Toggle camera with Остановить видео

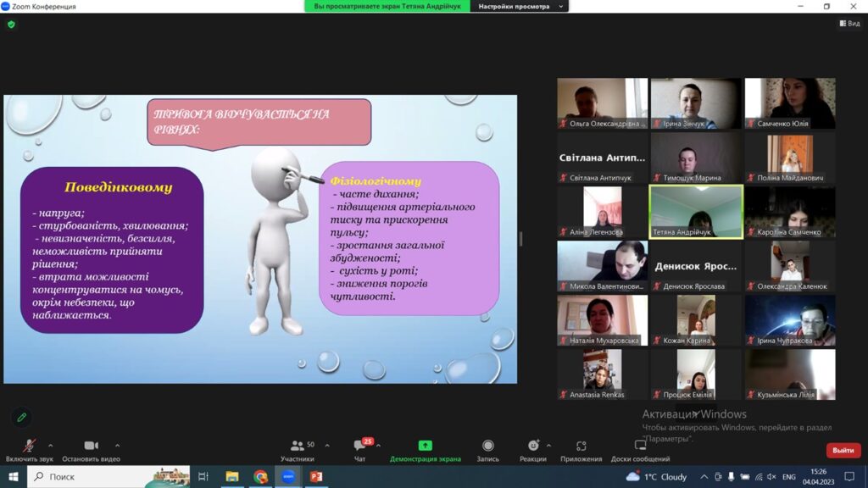[x=91, y=446]
